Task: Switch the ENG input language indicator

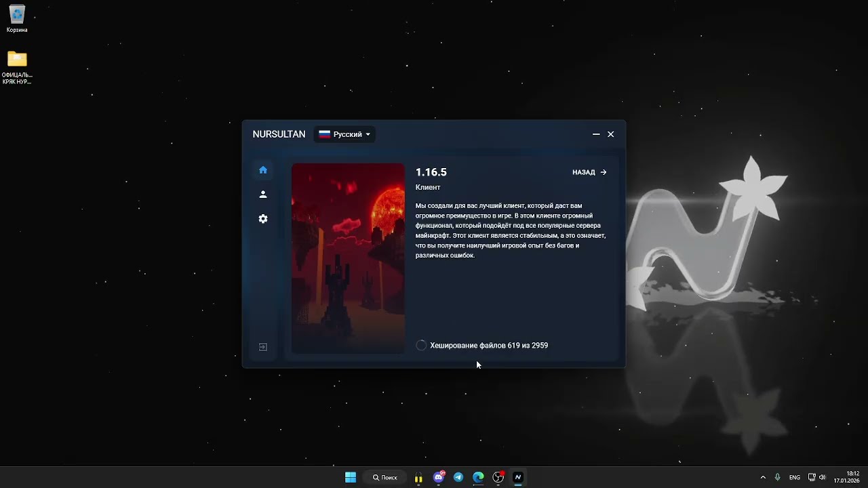Action: click(x=795, y=477)
